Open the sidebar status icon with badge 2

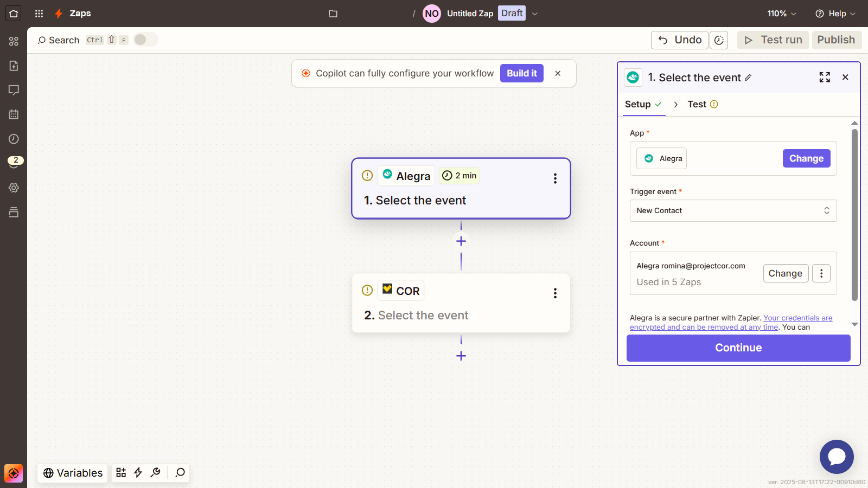[x=15, y=162]
